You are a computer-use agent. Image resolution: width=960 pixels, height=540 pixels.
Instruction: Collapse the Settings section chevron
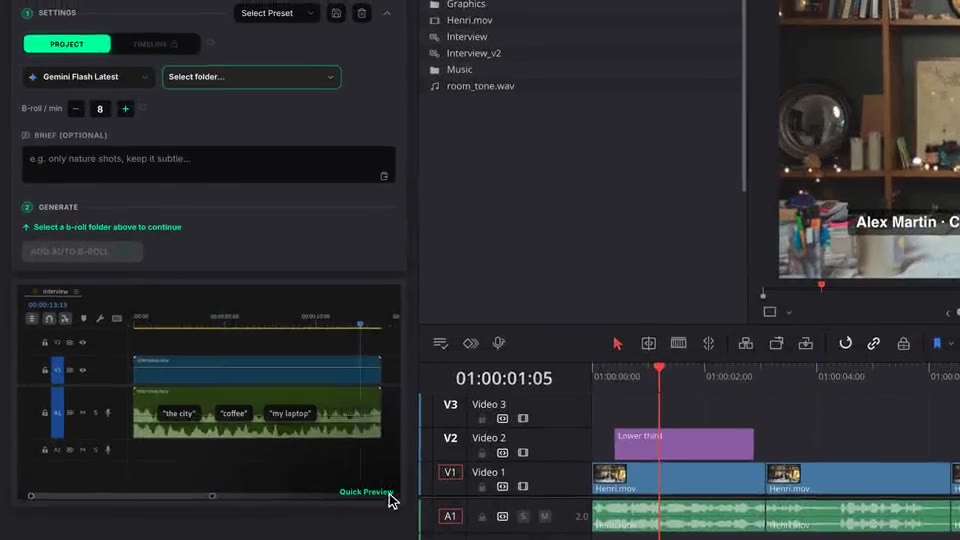pyautogui.click(x=387, y=13)
